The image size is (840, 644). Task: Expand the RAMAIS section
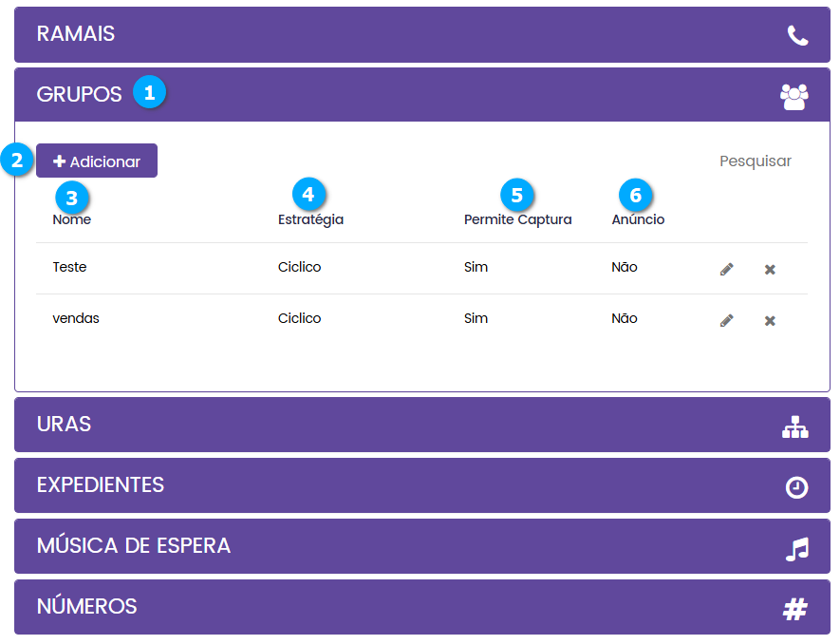tap(76, 34)
